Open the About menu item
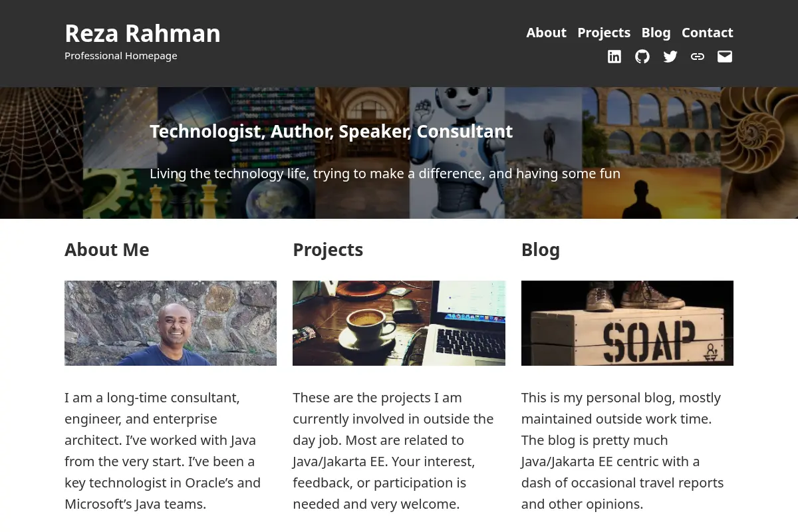 coord(547,33)
